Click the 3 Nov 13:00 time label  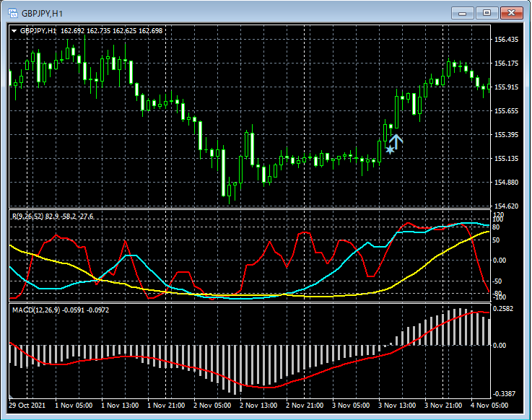397,406
